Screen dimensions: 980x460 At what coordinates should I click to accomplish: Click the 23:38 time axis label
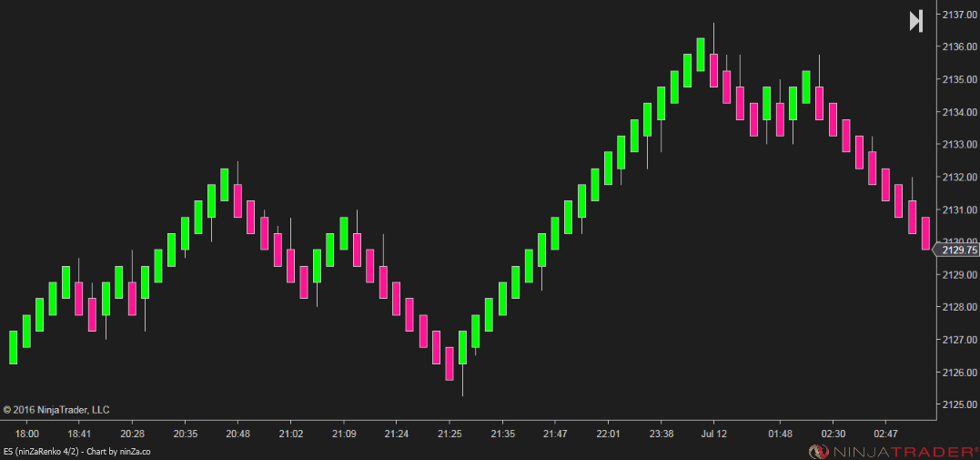pos(661,434)
